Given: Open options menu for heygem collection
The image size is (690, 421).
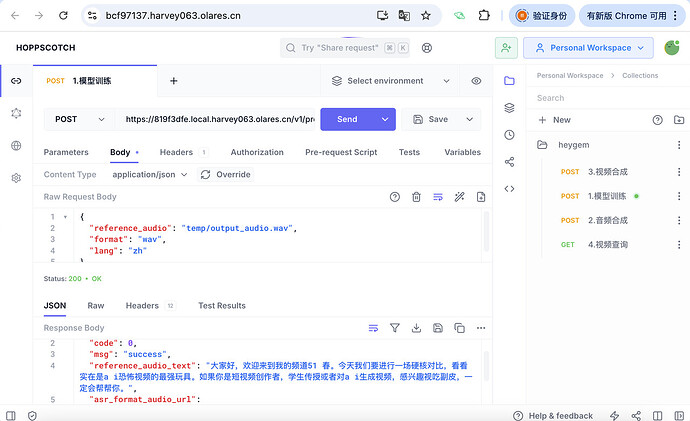Looking at the screenshot, I should point(679,145).
